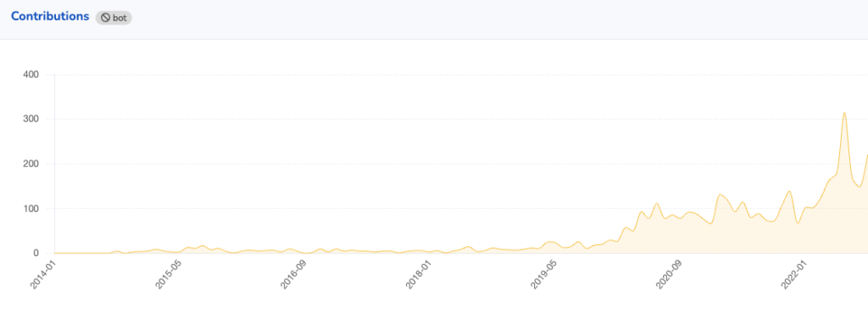
Task: Select the 0 y-axis label
Action: click(36, 253)
